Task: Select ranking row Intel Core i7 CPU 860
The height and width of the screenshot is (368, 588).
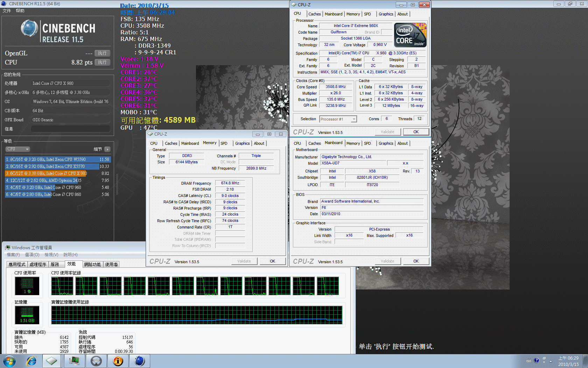Action: [57, 194]
